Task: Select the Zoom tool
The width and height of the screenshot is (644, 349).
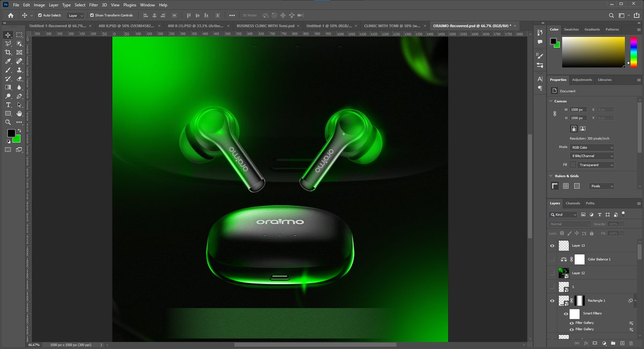Action: point(8,122)
